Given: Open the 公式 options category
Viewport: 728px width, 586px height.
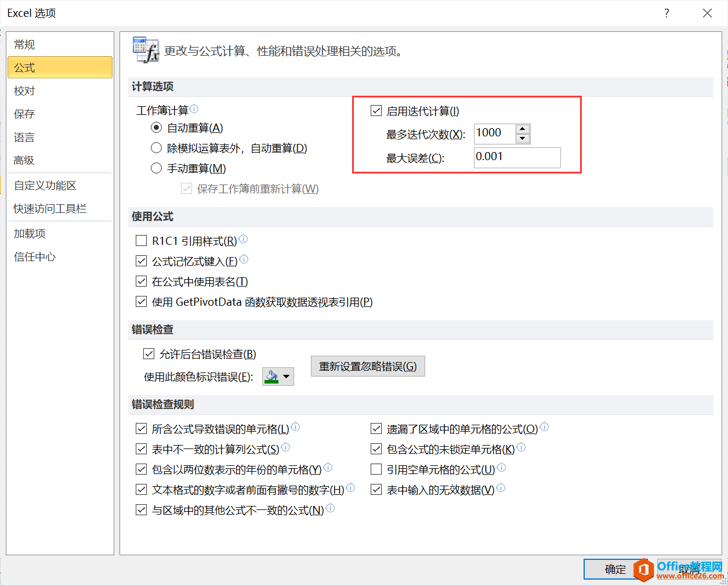Looking at the screenshot, I should 60,67.
